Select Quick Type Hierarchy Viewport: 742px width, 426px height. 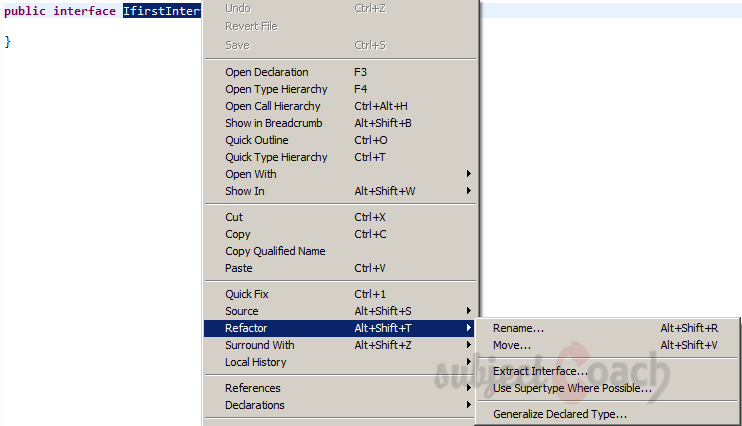(340, 157)
